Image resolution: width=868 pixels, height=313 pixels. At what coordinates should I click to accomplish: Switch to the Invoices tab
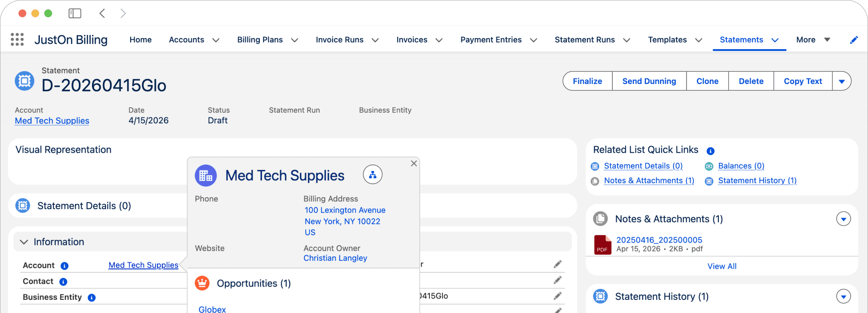pyautogui.click(x=412, y=39)
